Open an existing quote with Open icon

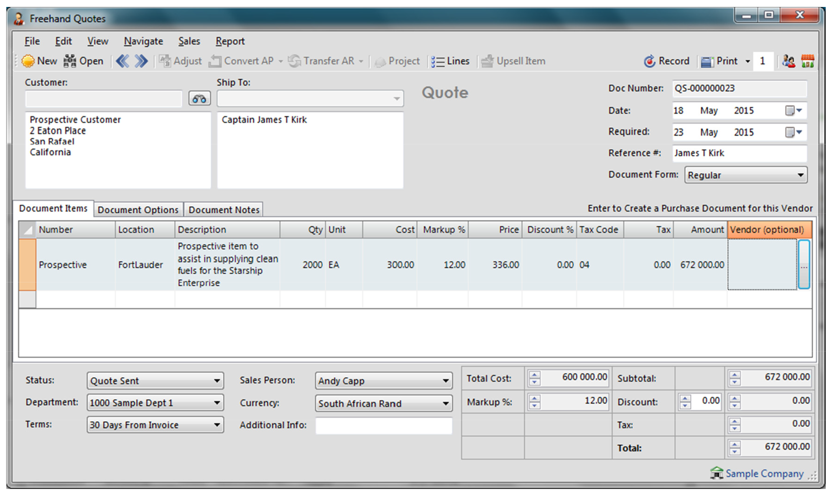(70, 61)
